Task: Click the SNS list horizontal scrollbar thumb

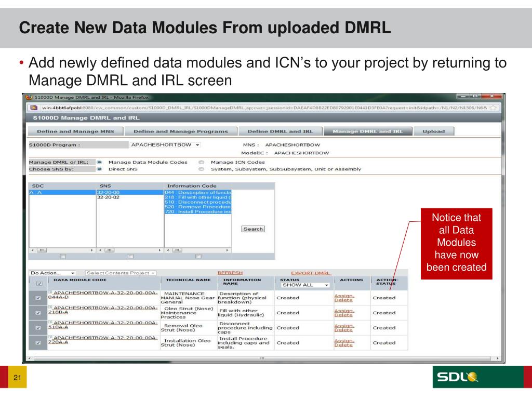Action: coord(109,250)
